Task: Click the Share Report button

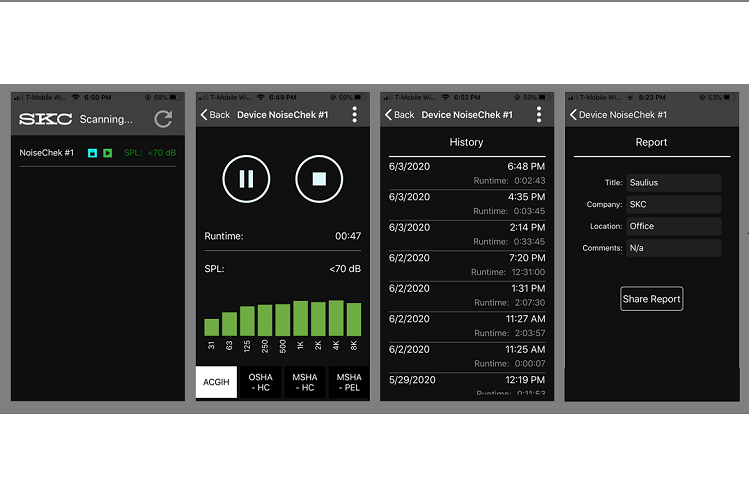Action: point(651,299)
